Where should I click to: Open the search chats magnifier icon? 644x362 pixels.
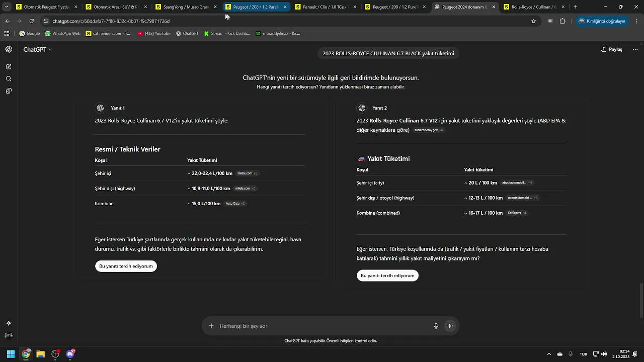9,79
